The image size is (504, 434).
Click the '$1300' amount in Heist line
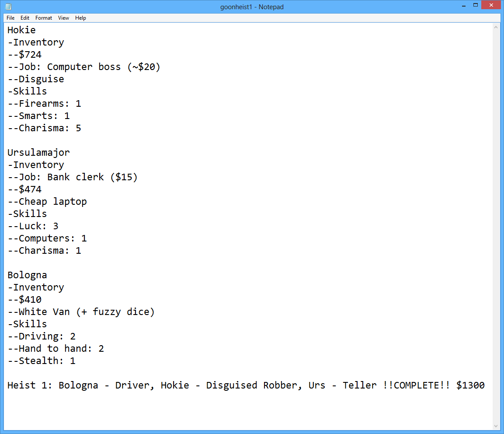coord(470,385)
